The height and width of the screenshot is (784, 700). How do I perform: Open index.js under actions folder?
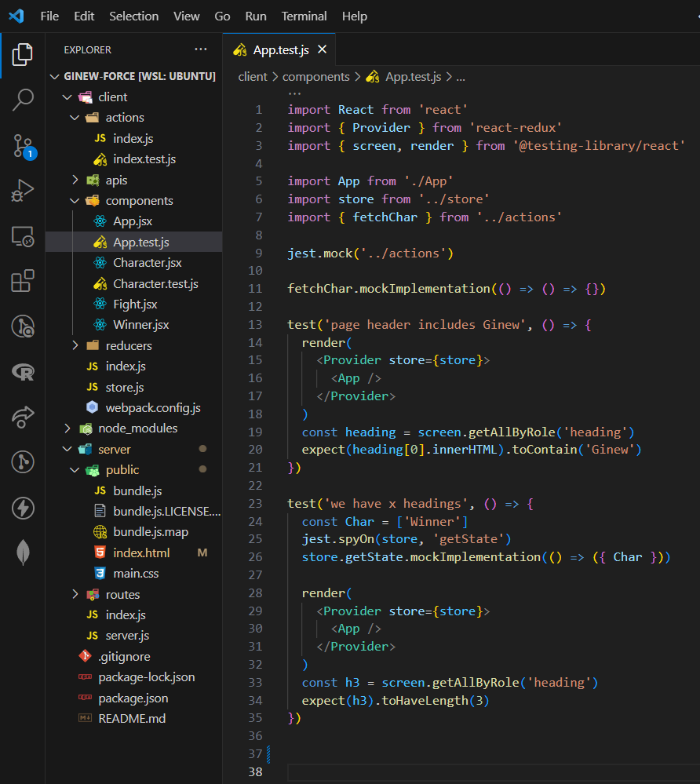[133, 138]
